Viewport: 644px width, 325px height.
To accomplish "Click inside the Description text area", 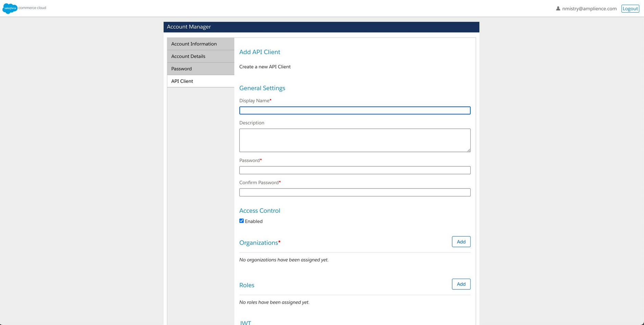I will (355, 140).
